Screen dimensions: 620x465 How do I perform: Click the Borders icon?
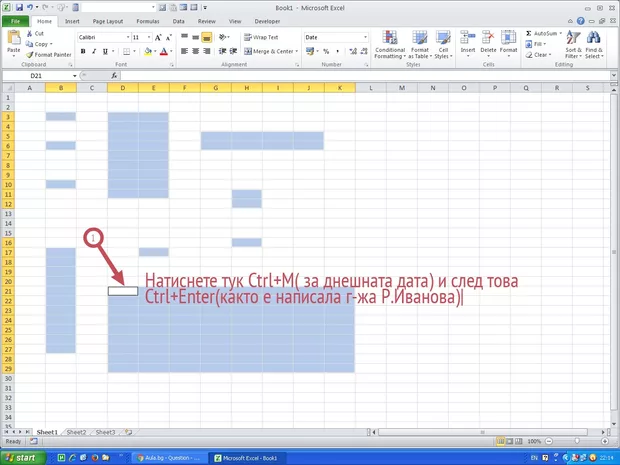point(127,51)
